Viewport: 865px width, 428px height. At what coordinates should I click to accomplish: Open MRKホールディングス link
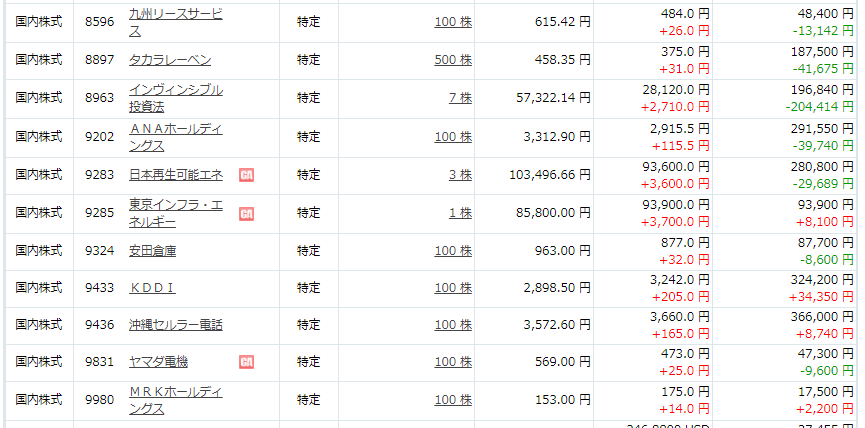[x=175, y=400]
